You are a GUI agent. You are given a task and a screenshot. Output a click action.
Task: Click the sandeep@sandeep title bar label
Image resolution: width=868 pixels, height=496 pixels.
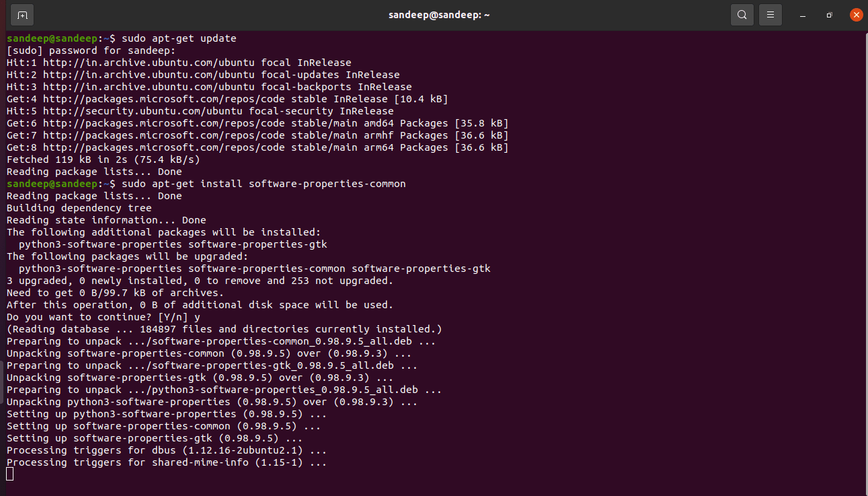pos(438,14)
